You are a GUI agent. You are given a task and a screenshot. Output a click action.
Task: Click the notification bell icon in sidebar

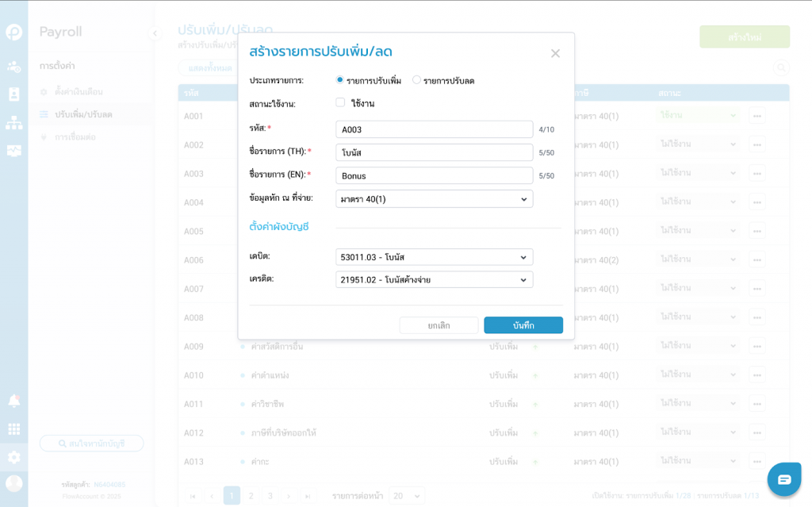pos(13,400)
